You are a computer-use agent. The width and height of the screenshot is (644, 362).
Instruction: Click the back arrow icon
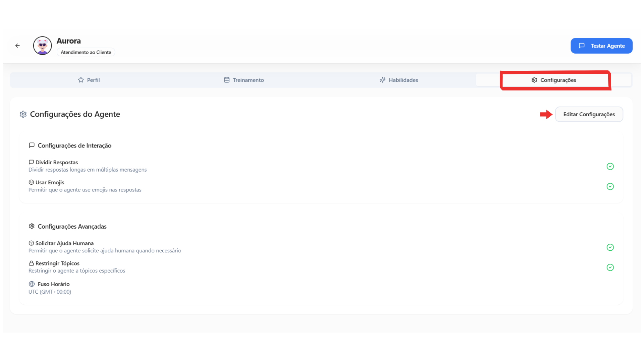click(x=17, y=46)
